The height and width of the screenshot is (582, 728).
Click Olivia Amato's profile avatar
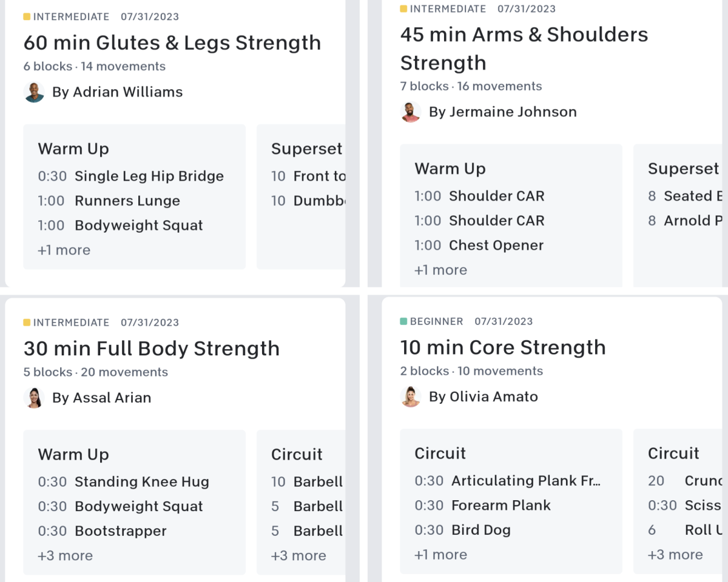coord(411,396)
